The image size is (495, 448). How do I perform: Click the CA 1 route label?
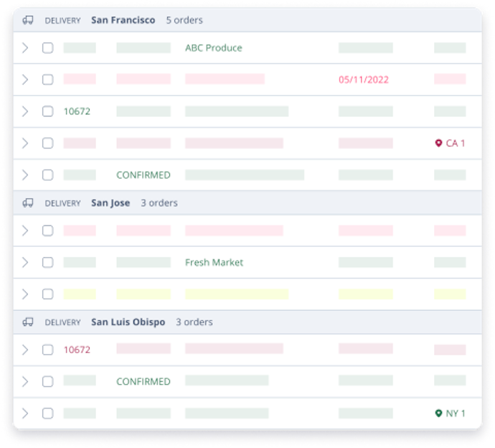[x=456, y=143]
